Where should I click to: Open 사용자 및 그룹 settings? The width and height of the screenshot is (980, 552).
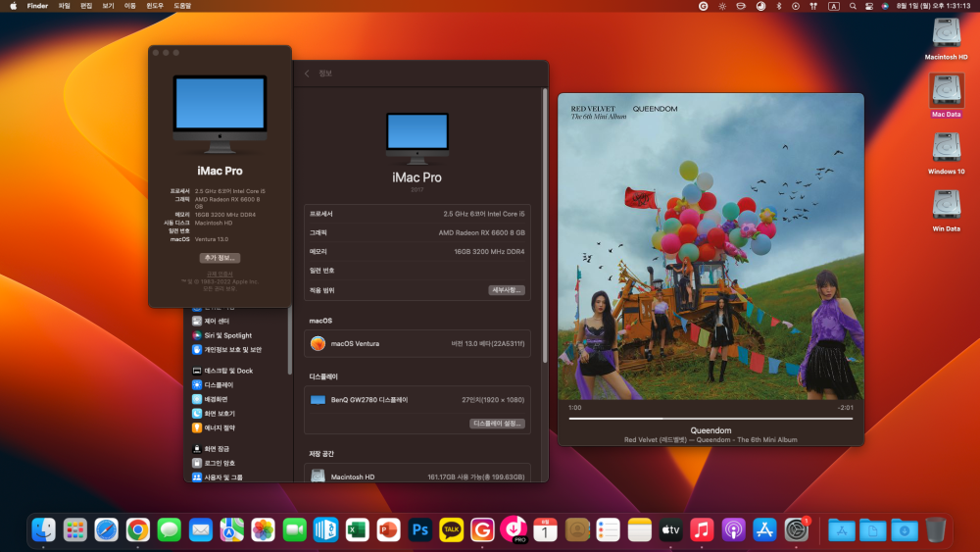[218, 477]
